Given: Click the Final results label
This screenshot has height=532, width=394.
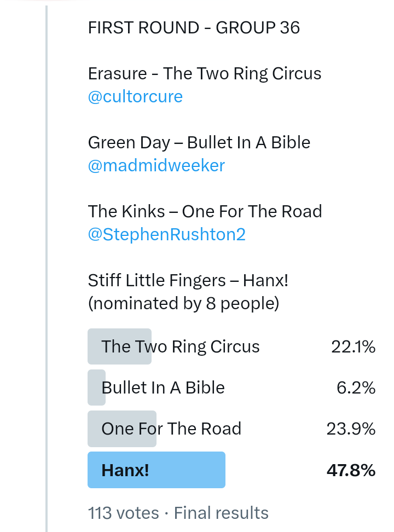Looking at the screenshot, I should click(x=221, y=513).
